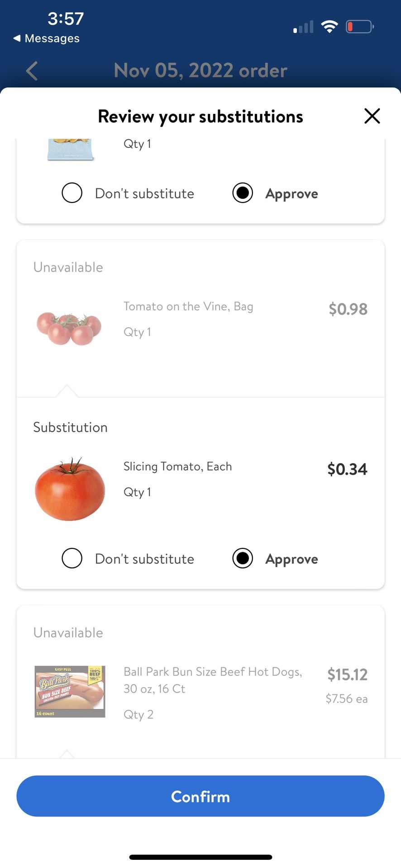Viewport: 401px width, 868px height.
Task: Tap the back chevron beside order date
Action: point(32,71)
